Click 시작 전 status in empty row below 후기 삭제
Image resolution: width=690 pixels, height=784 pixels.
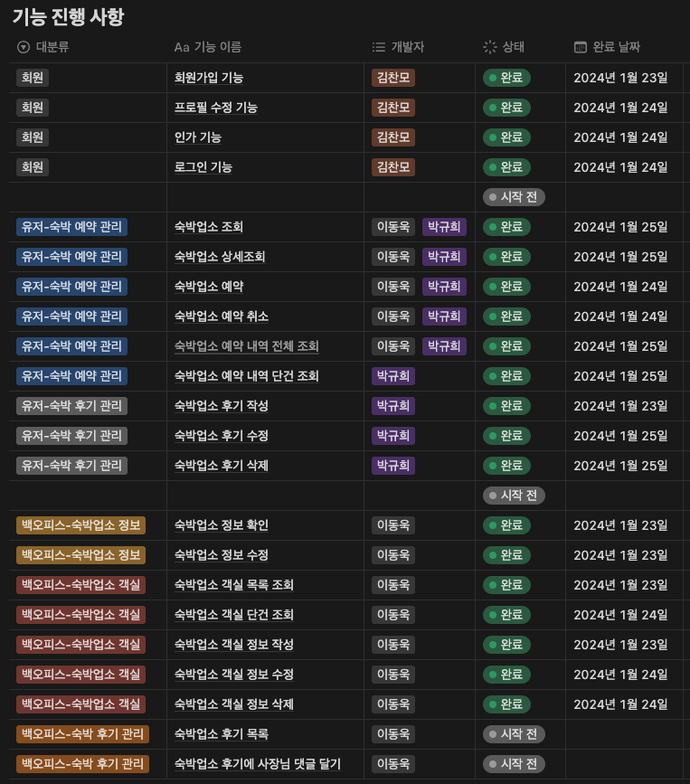click(514, 496)
